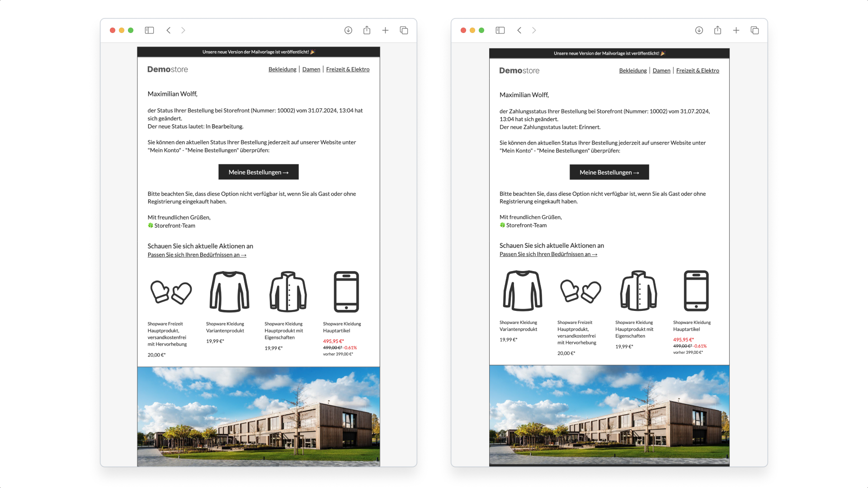The width and height of the screenshot is (868, 488).
Task: Toggle the sidebar in left browser window
Action: click(149, 30)
